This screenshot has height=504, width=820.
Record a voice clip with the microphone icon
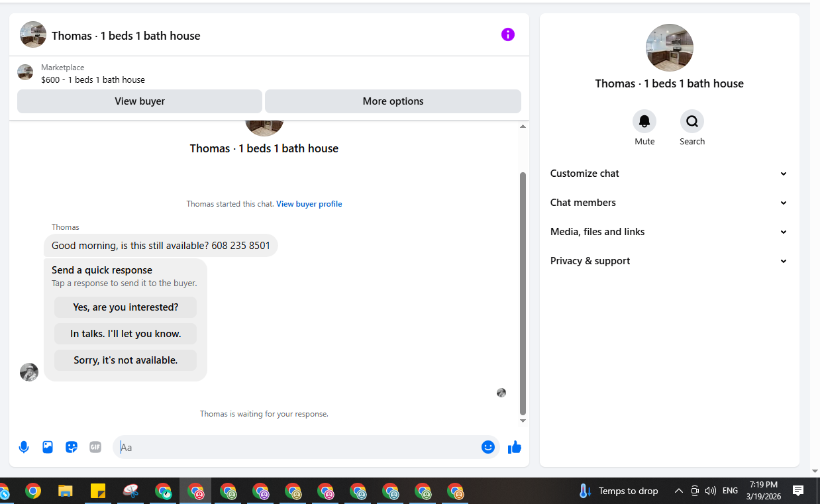(x=24, y=447)
